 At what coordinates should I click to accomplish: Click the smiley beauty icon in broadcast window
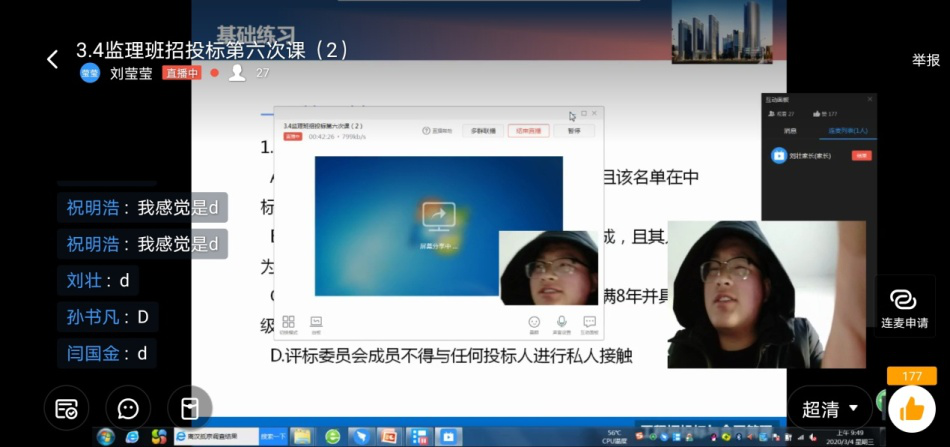[534, 322]
